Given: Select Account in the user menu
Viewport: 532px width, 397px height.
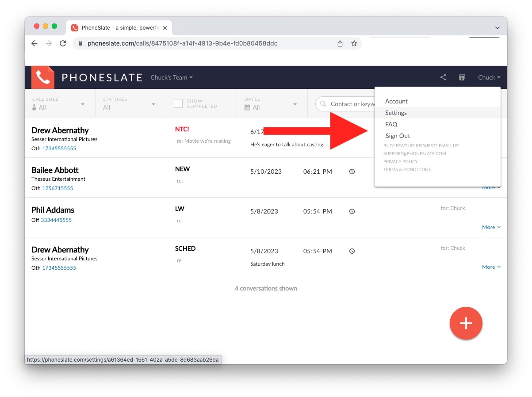Looking at the screenshot, I should (x=437, y=101).
